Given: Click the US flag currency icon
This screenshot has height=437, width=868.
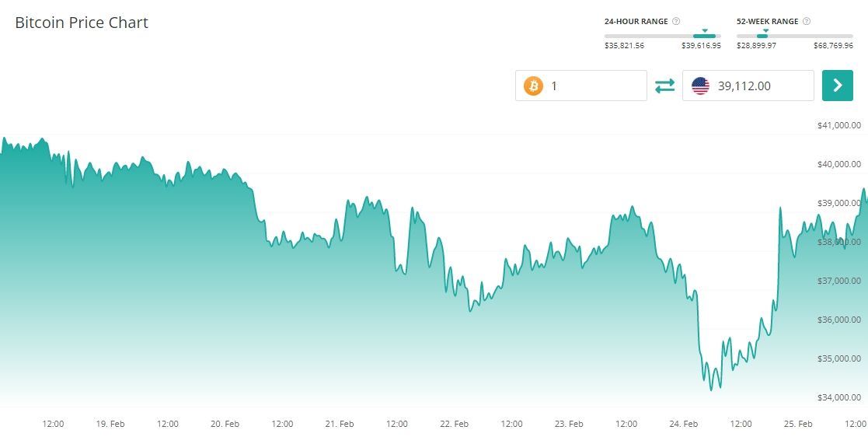Looking at the screenshot, I should (700, 86).
